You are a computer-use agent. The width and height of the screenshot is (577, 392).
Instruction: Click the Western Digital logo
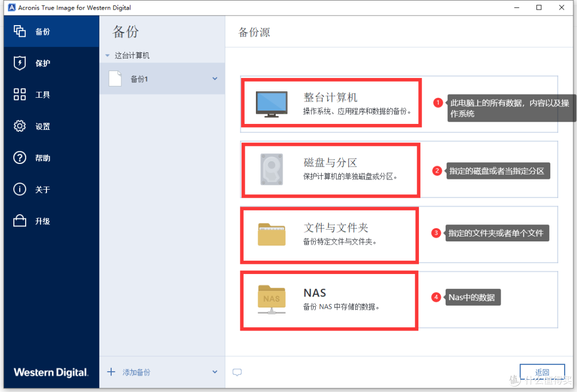point(51,372)
